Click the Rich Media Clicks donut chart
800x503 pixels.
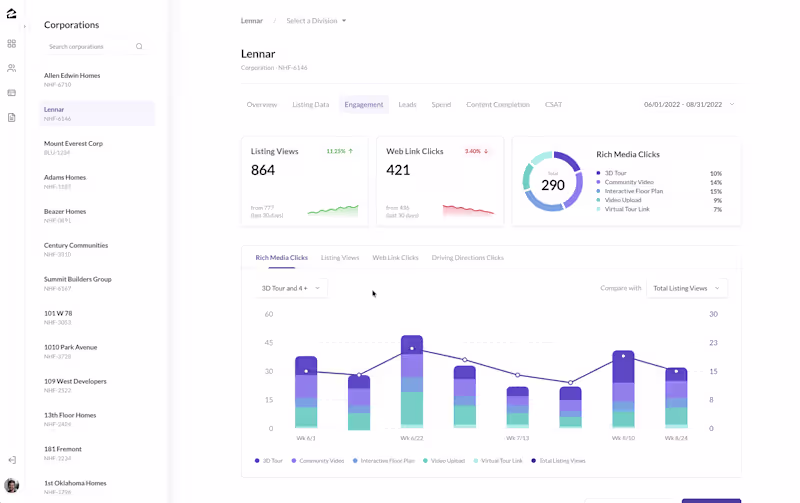553,181
